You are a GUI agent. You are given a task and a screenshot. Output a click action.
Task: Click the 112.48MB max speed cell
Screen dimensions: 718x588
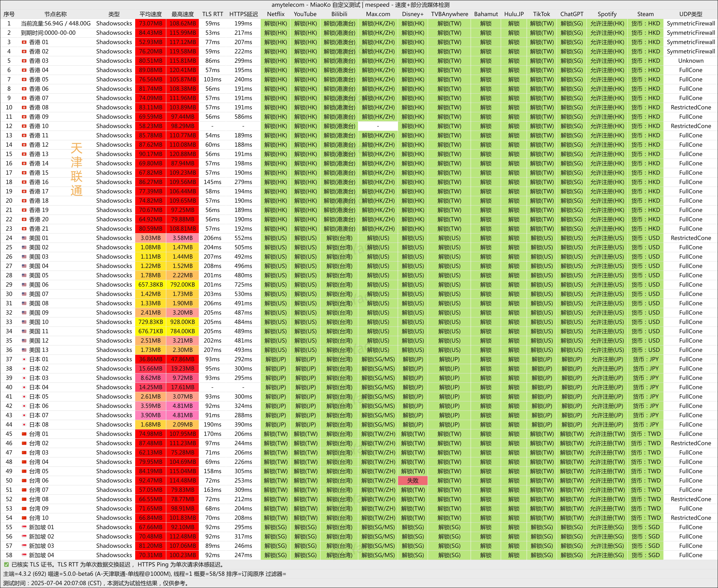coord(183,537)
